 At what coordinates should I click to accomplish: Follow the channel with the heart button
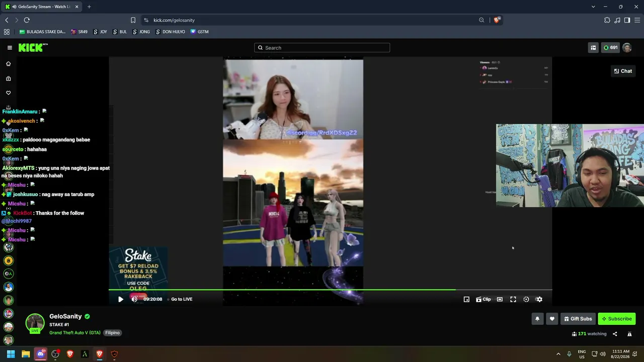point(552,319)
